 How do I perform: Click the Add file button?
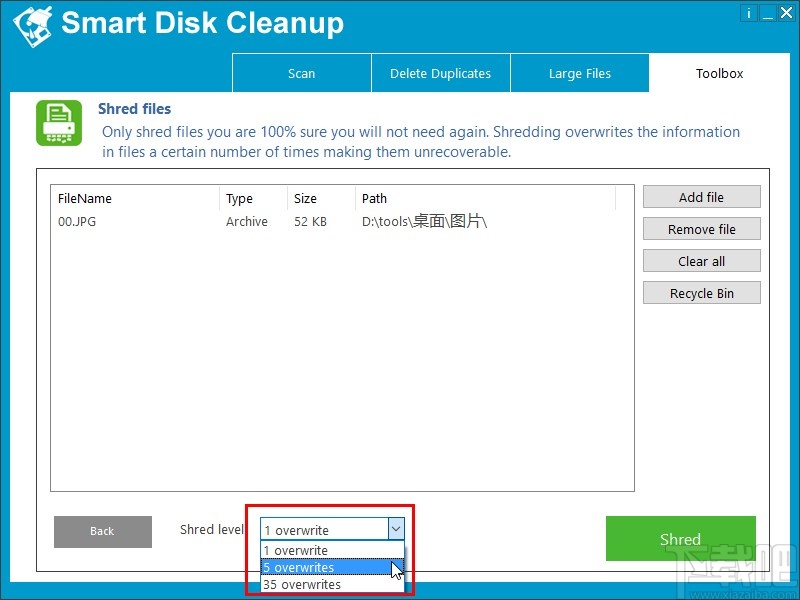point(702,197)
